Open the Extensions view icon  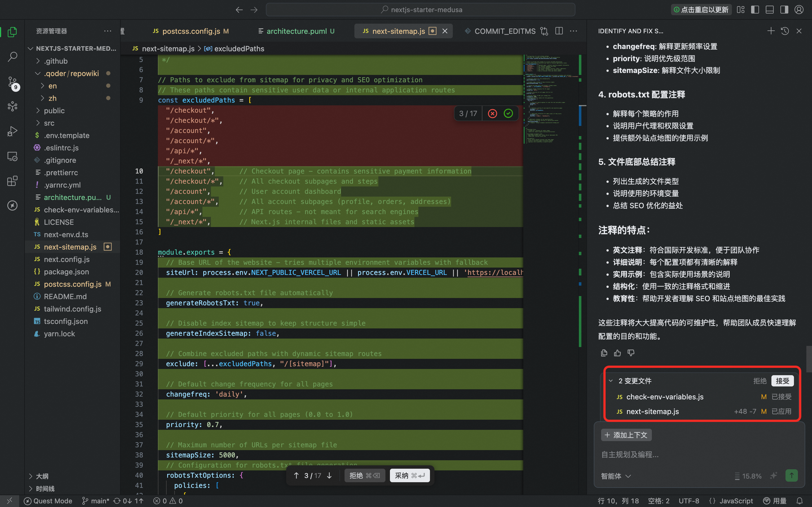click(x=12, y=181)
